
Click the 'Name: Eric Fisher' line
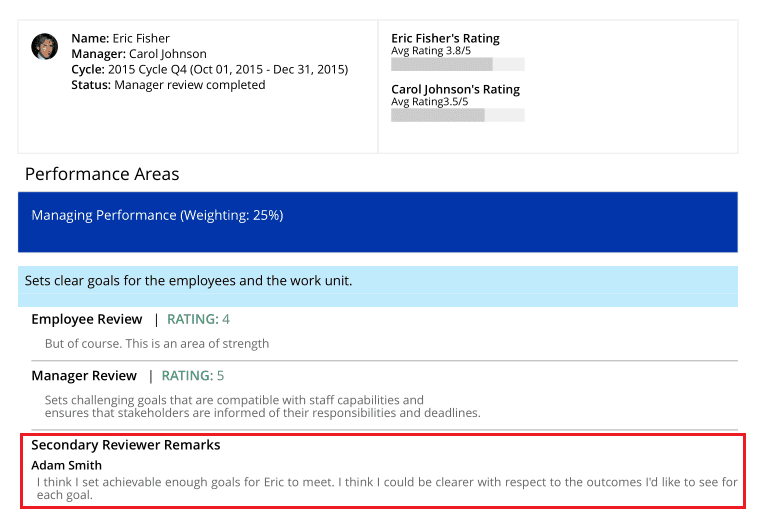(121, 38)
